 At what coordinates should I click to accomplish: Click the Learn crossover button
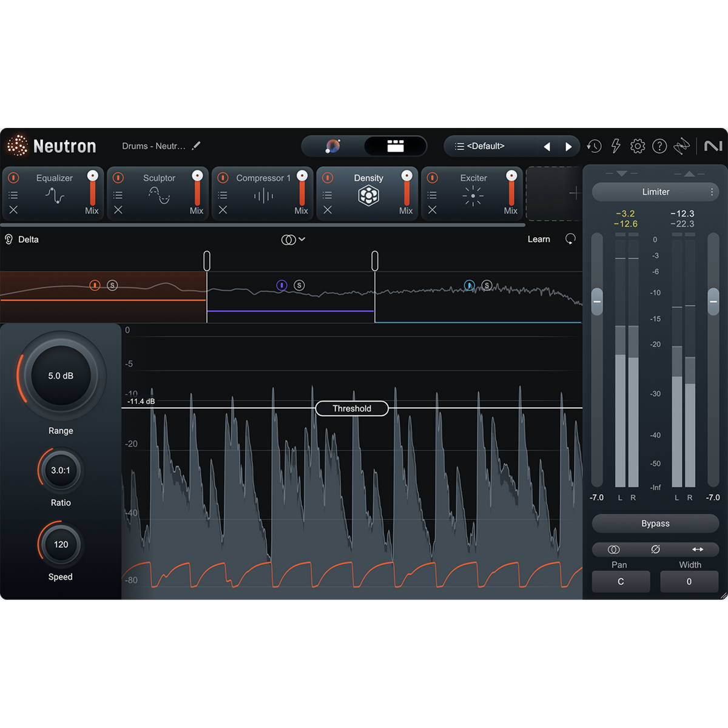pos(539,240)
